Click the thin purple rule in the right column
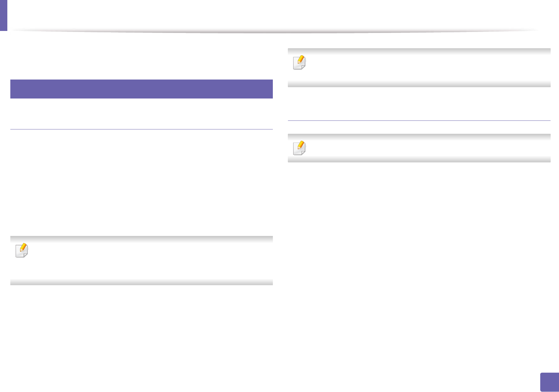 (419, 120)
